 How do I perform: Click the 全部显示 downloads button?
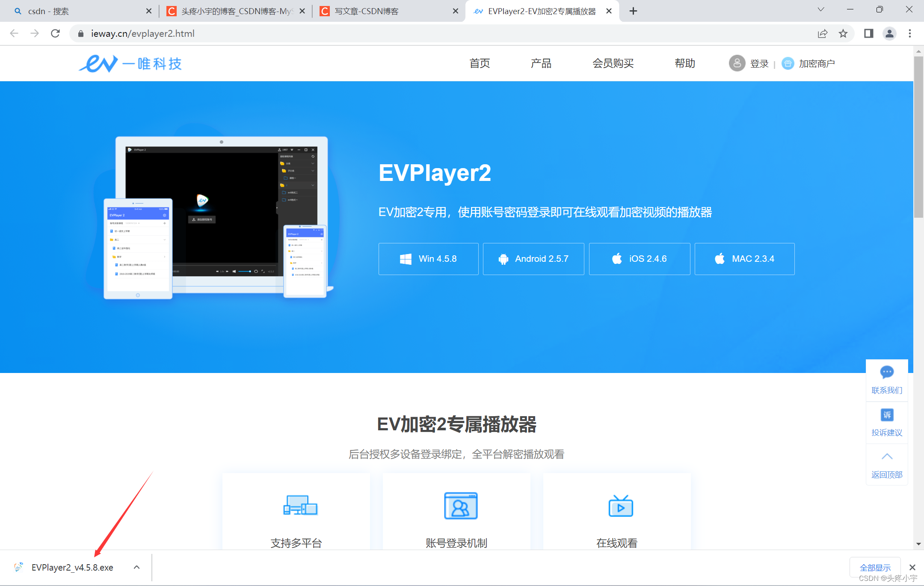click(x=875, y=567)
